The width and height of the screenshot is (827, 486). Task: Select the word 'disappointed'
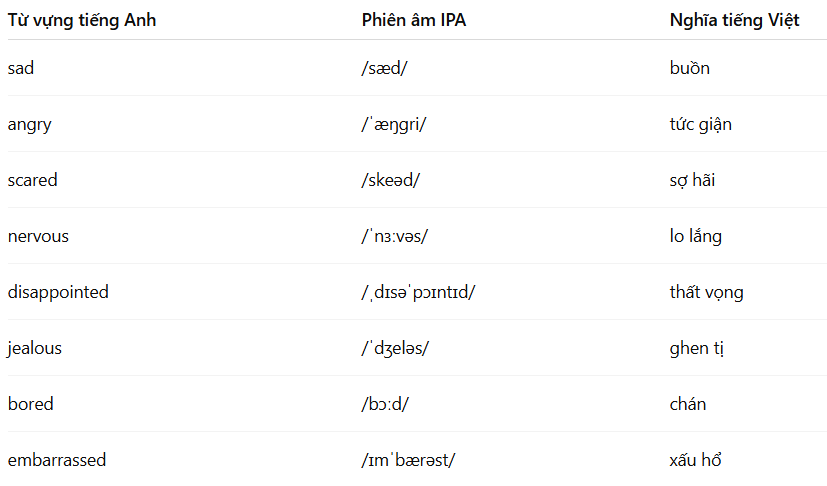coord(58,292)
